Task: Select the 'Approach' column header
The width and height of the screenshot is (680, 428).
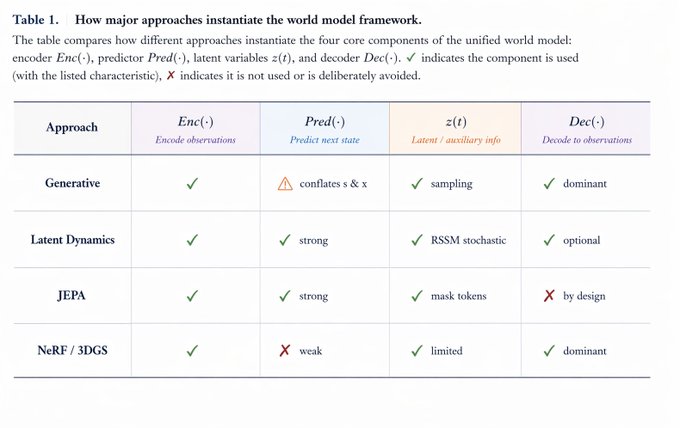Action: (72, 127)
